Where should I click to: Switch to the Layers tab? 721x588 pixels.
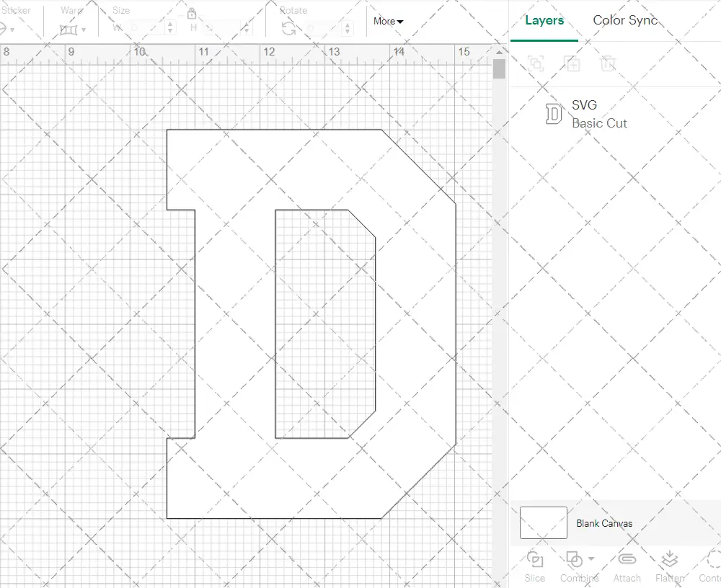coord(544,20)
